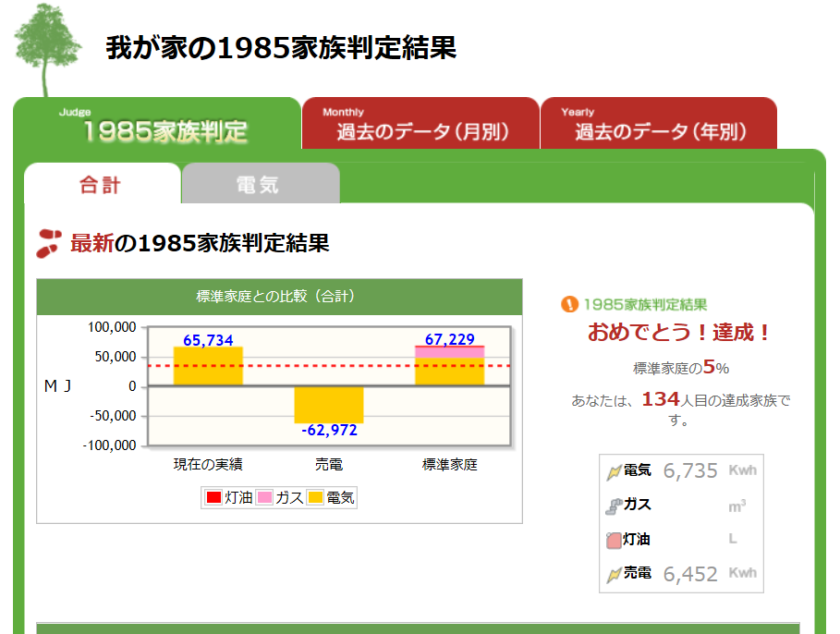Image resolution: width=840 pixels, height=634 pixels.
Task: Click the negative 売電 bar in chart
Action: click(329, 404)
